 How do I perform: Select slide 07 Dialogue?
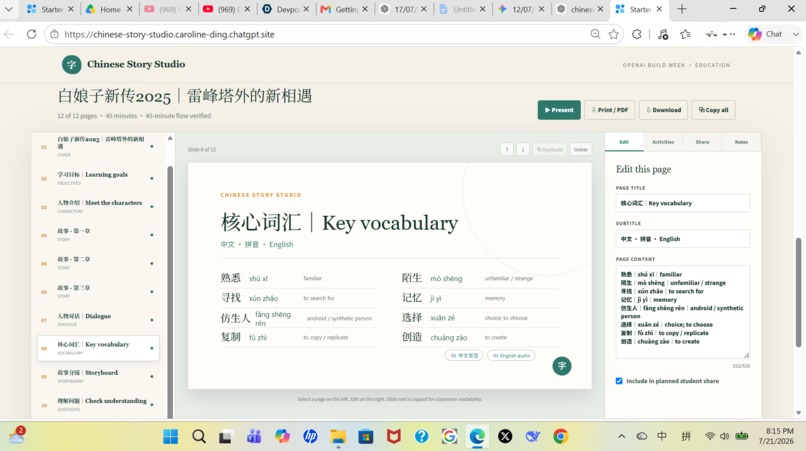[x=98, y=320]
